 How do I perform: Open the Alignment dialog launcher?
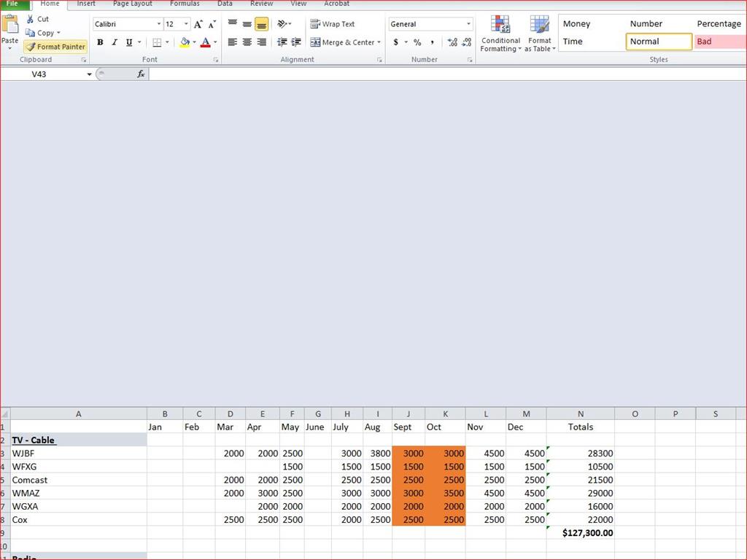379,60
